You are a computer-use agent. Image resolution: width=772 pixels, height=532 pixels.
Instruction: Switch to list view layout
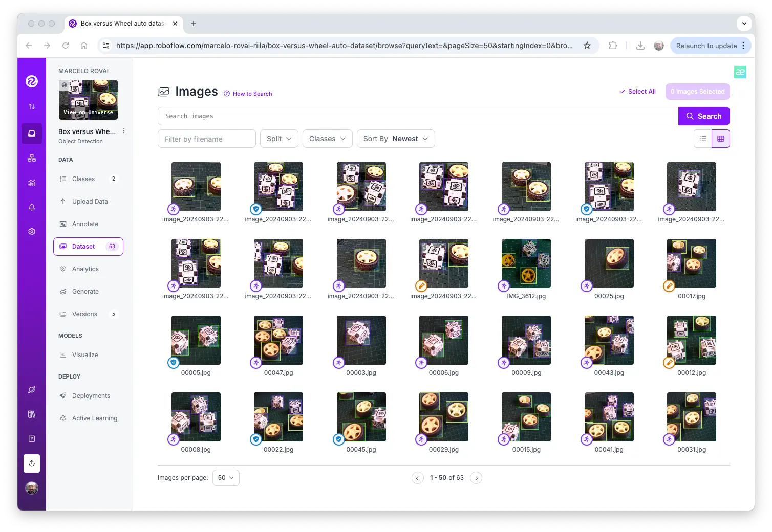(703, 139)
